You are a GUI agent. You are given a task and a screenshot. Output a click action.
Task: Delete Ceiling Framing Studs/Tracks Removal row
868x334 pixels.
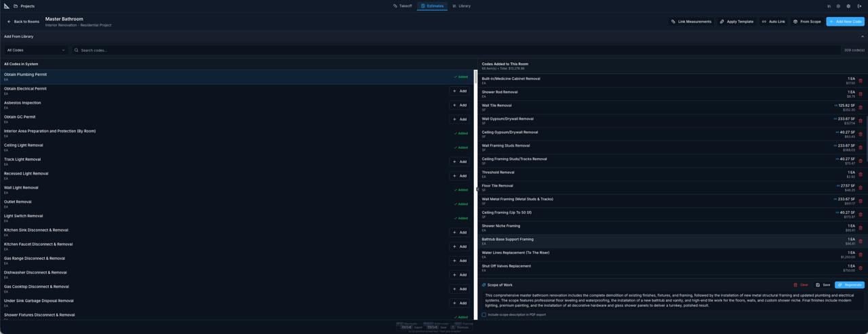click(861, 161)
